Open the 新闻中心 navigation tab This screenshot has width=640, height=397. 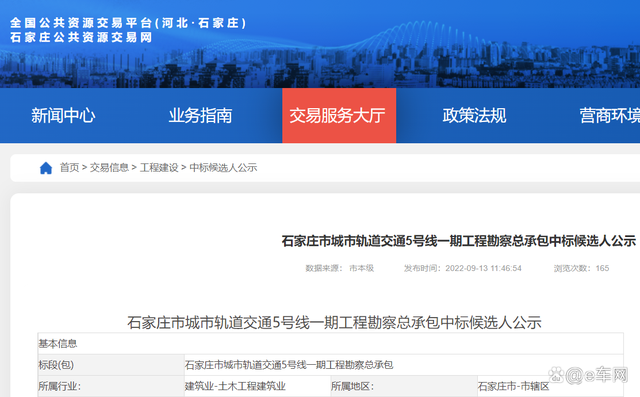pyautogui.click(x=63, y=116)
